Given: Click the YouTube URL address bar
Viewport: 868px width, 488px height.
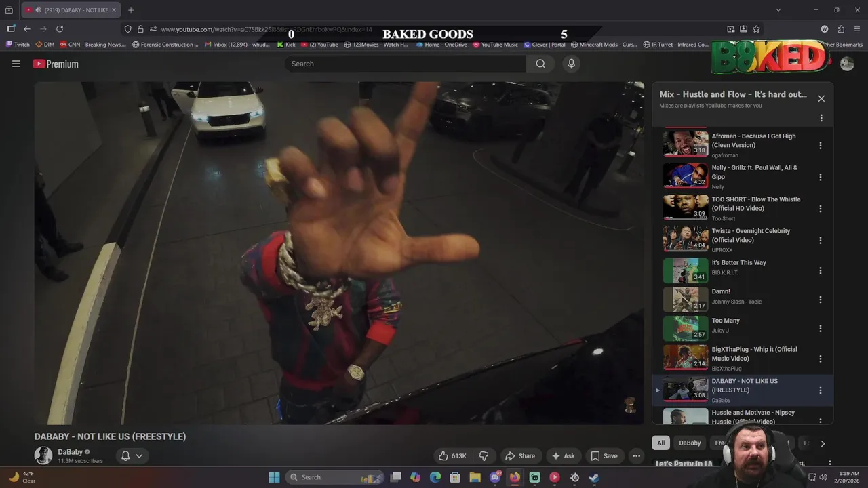Looking at the screenshot, I should click(266, 29).
